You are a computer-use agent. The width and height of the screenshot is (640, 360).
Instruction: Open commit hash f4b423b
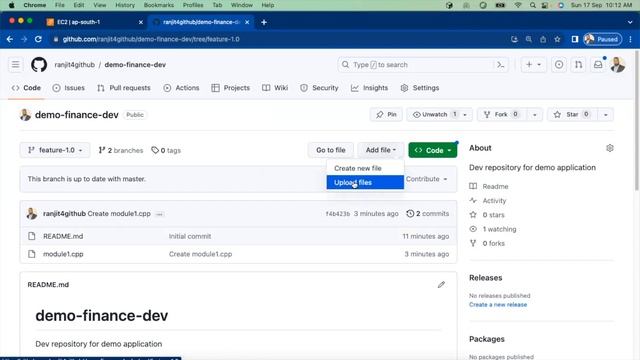pyautogui.click(x=338, y=213)
